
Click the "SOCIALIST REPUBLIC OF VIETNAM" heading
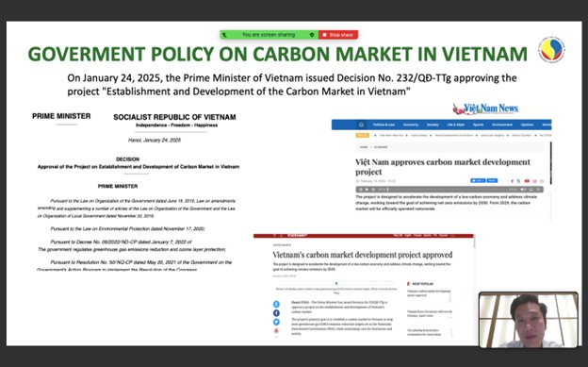174,117
